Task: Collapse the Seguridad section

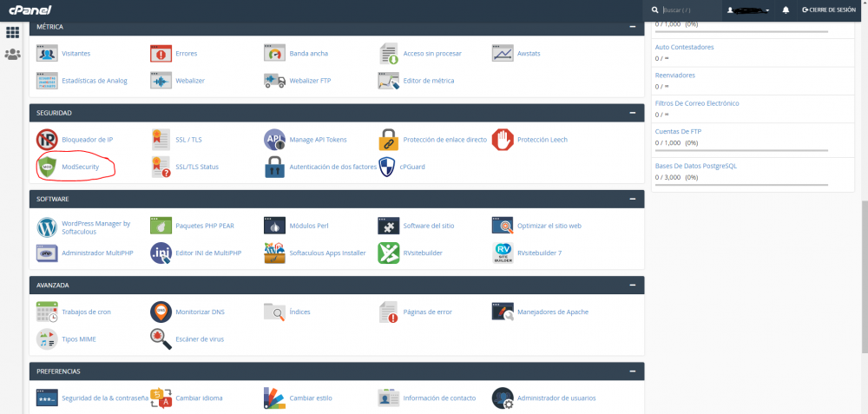Action: (x=632, y=112)
